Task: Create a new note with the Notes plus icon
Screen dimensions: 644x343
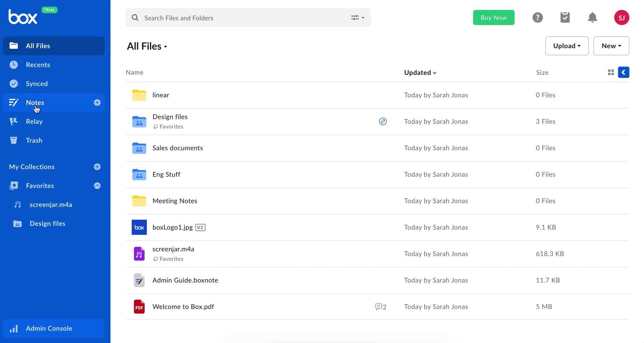Action: pyautogui.click(x=97, y=103)
